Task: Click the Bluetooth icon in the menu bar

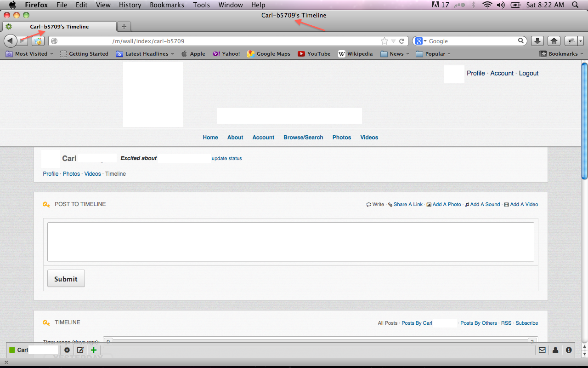Action: (474, 5)
